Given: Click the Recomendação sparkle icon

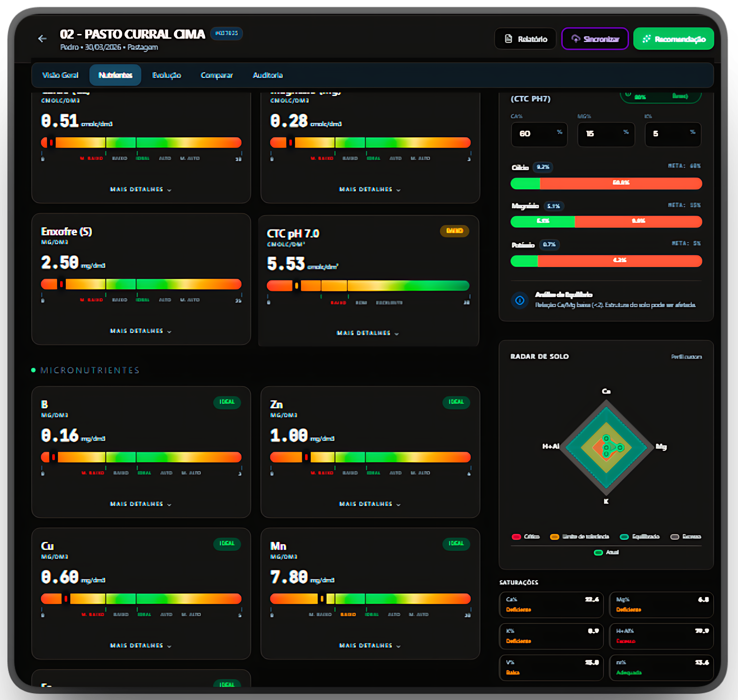Looking at the screenshot, I should [x=647, y=39].
